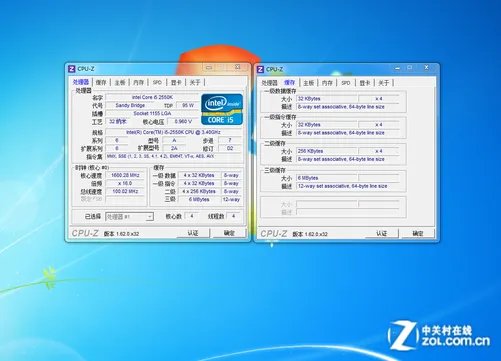Close the right CPU-Z window
Image resolution: width=501 pixels, height=361 pixels.
pyautogui.click(x=426, y=68)
